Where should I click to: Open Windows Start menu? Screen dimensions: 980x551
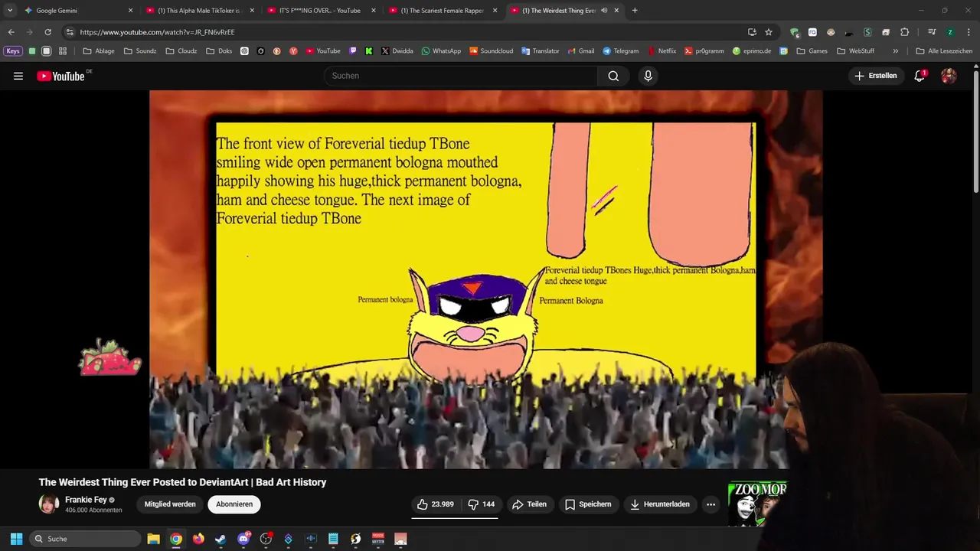(x=16, y=539)
